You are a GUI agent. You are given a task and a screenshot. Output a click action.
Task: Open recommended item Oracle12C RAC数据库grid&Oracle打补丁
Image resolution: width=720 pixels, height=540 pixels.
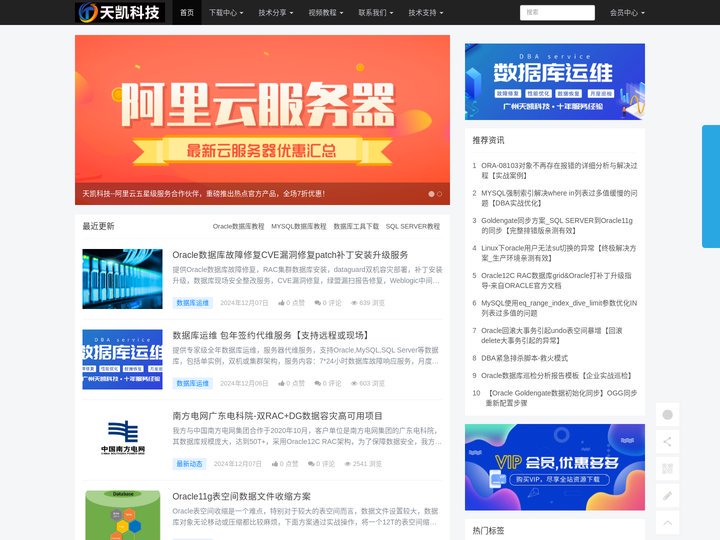click(x=556, y=281)
